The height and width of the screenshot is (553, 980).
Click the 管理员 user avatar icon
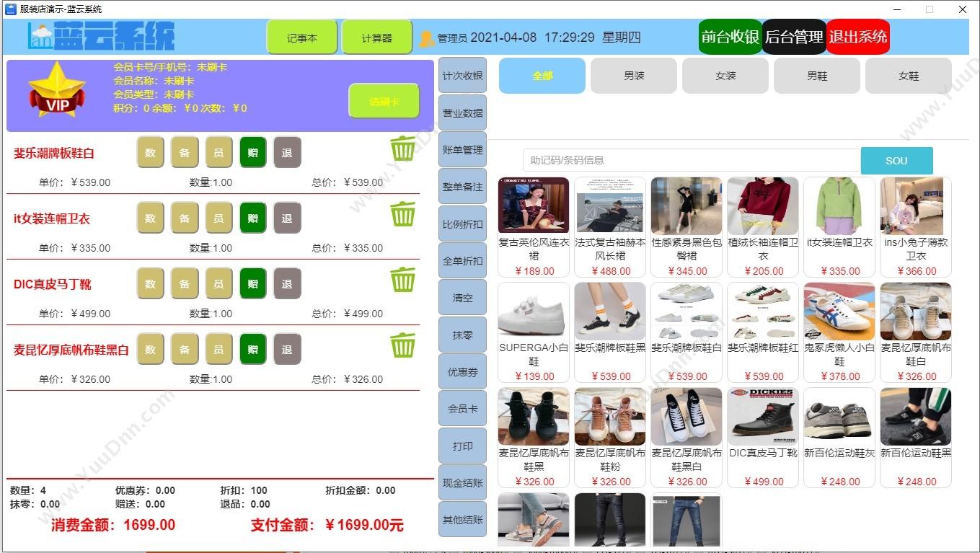click(427, 38)
